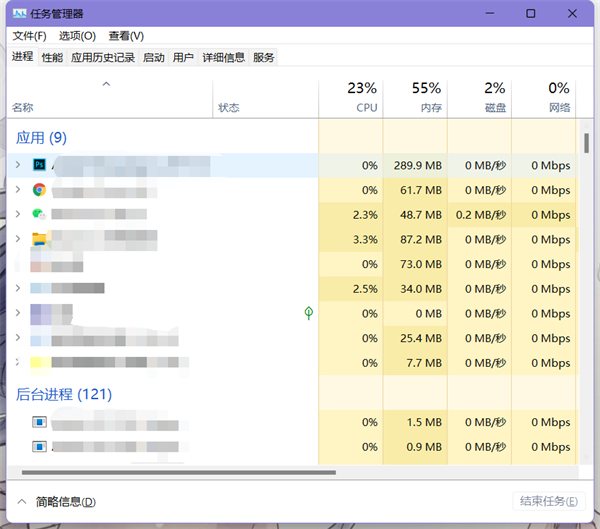The width and height of the screenshot is (600, 529).
Task: Click the vertical scrollbar thumb
Action: [587, 143]
